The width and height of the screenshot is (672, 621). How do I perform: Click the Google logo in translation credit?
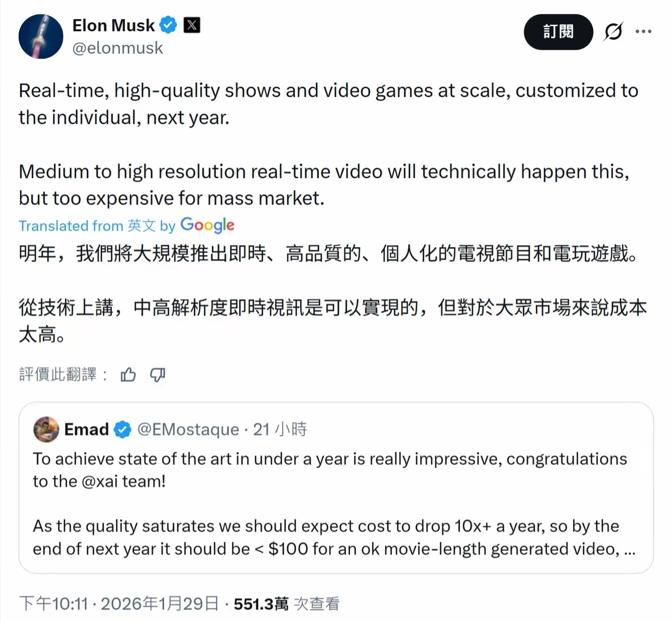coord(207,225)
